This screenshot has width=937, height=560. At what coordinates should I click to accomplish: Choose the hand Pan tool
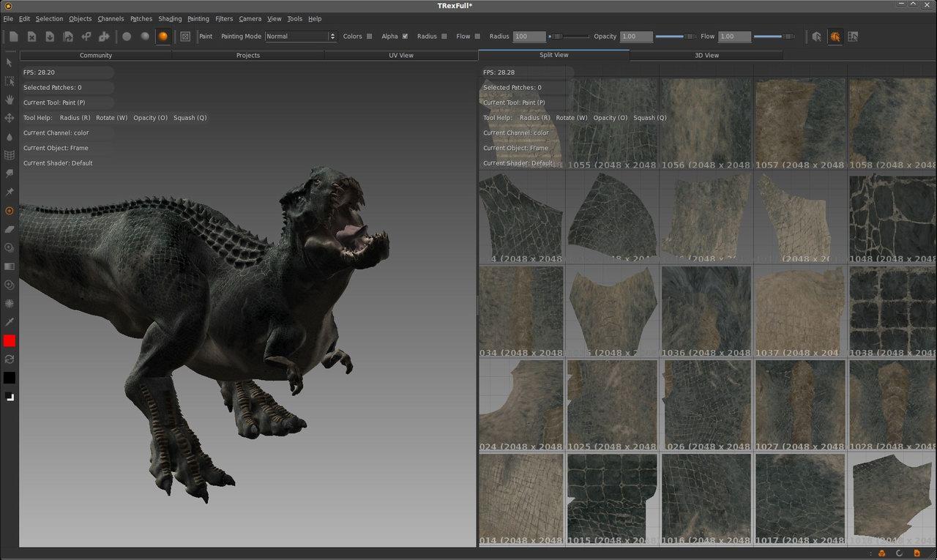pos(10,99)
